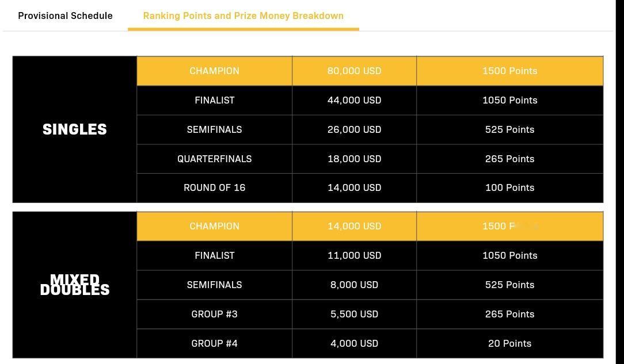Select the 100 Points cell
The image size is (624, 364).
[509, 187]
